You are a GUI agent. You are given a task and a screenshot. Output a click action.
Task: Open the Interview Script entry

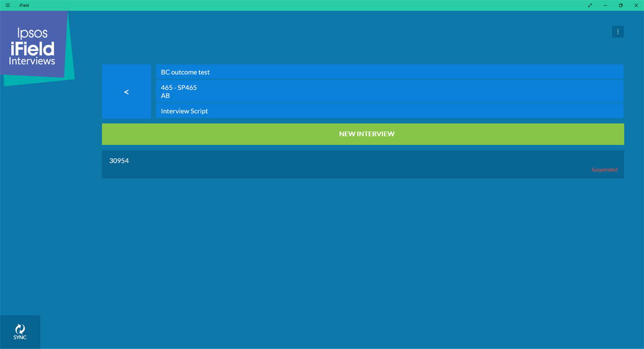[x=389, y=111]
